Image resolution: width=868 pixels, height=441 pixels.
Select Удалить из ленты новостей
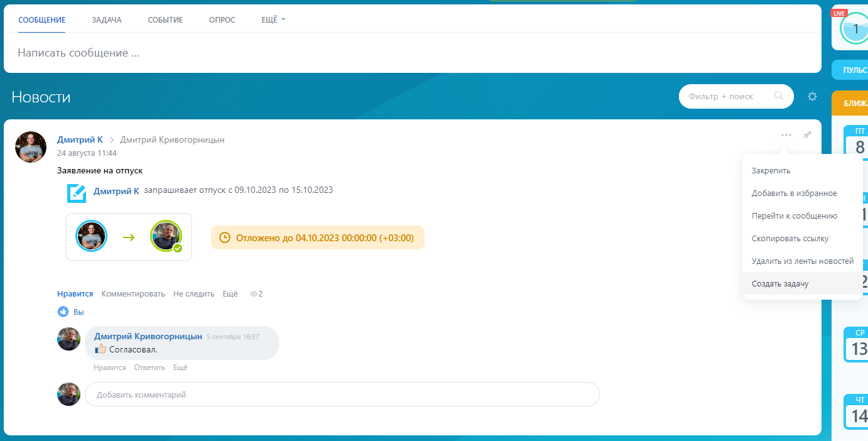tap(802, 261)
